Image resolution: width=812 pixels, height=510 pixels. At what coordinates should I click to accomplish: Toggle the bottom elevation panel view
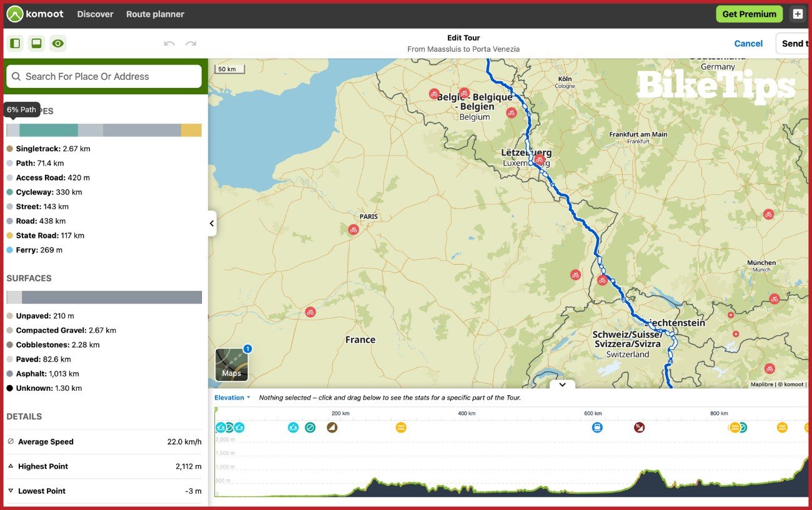[x=36, y=43]
